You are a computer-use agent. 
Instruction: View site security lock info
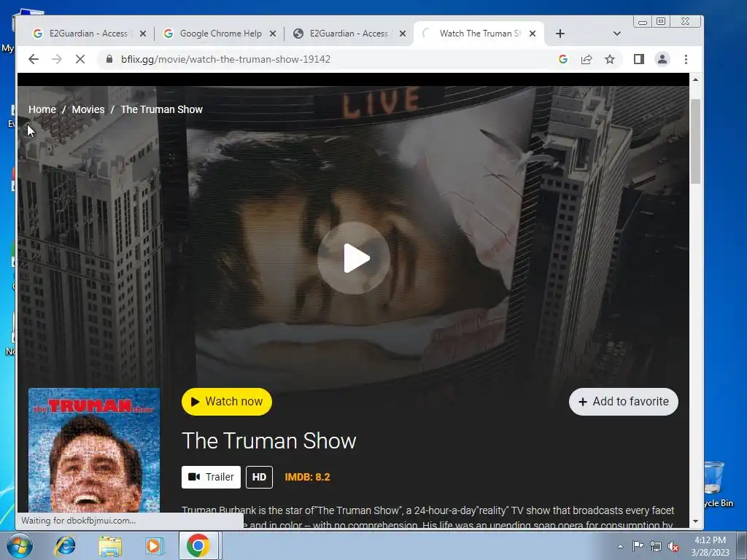pos(109,59)
